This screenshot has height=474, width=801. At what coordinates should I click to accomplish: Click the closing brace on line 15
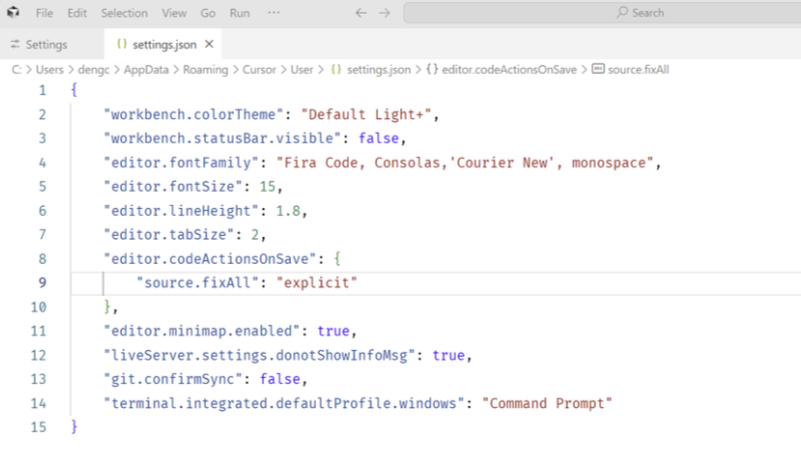(75, 426)
